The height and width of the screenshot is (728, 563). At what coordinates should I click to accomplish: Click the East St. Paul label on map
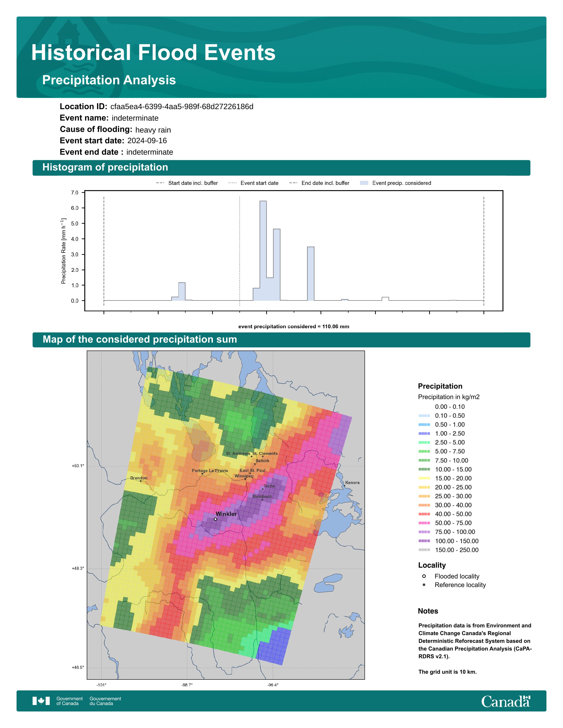pyautogui.click(x=253, y=470)
